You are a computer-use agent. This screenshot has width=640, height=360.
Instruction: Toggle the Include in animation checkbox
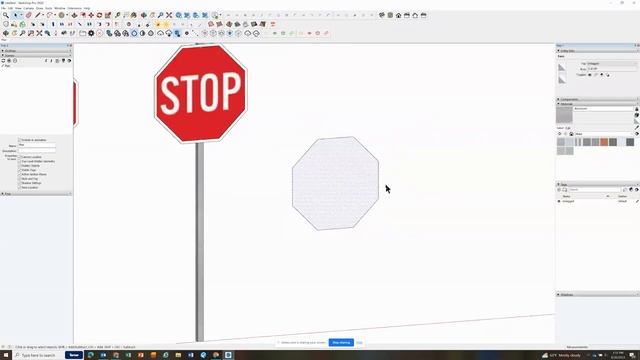click(19, 140)
